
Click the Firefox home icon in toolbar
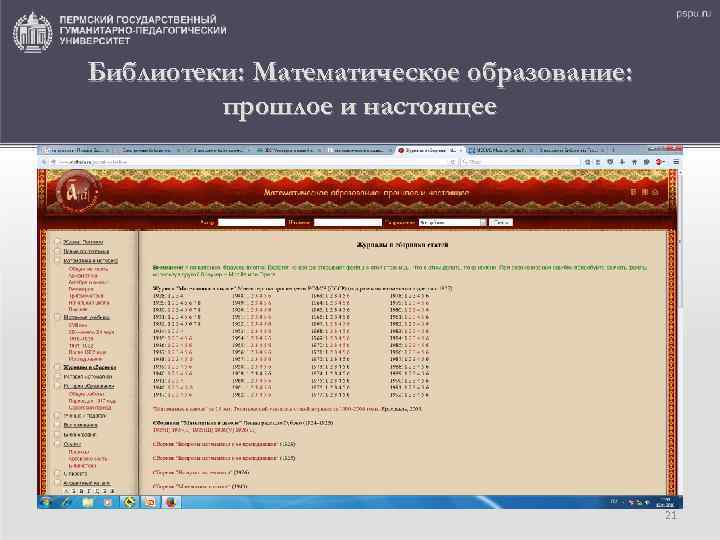635,162
